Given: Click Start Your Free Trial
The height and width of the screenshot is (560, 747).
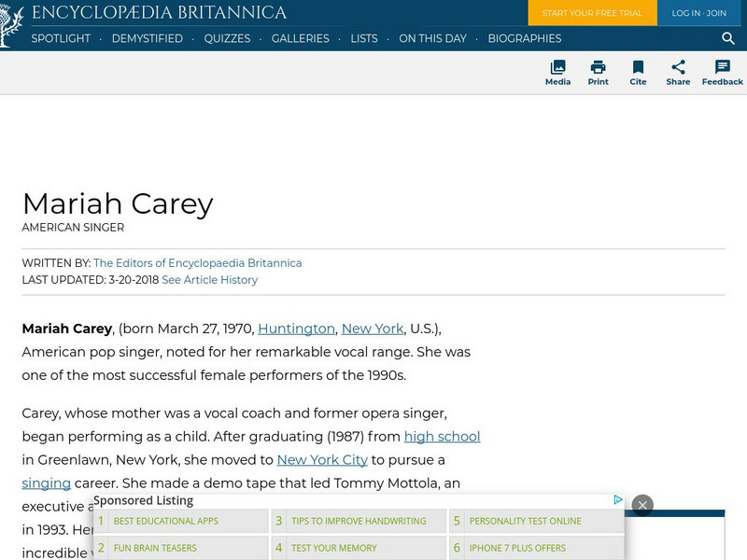Looking at the screenshot, I should [592, 13].
